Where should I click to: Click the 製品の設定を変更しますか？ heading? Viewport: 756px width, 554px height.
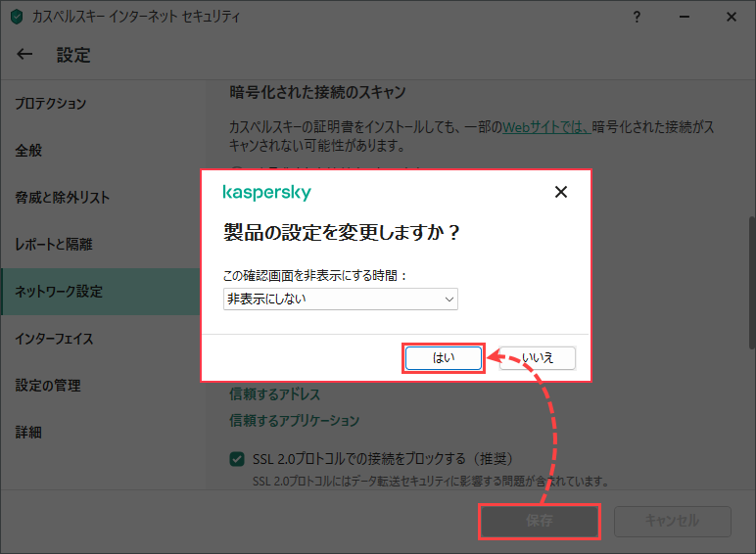(x=342, y=233)
